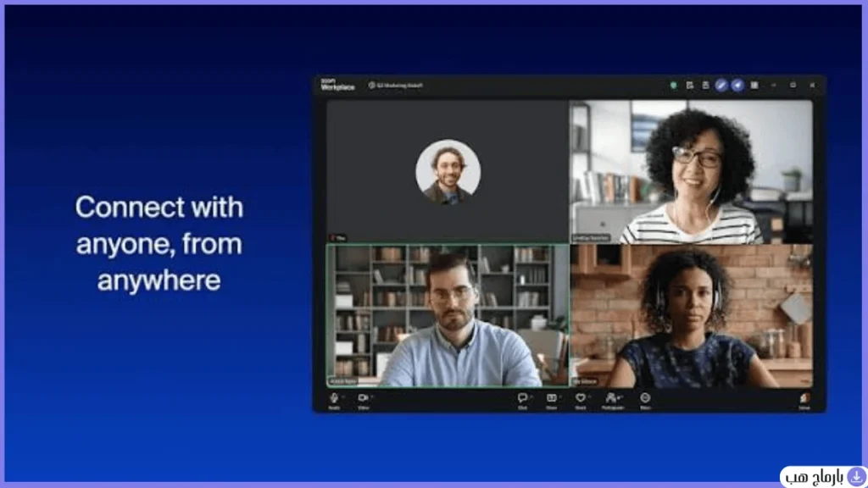Expand the Chat options chevron
The height and width of the screenshot is (488, 868).
(531, 396)
